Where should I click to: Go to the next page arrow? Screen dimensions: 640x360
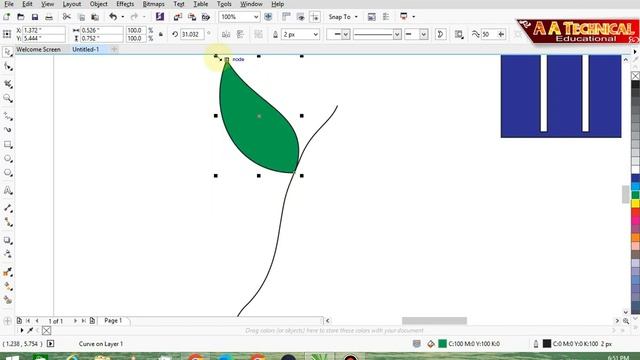click(75, 321)
